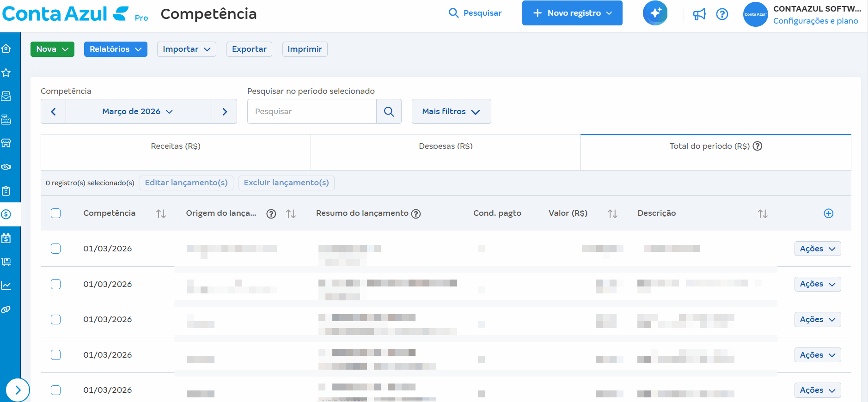The width and height of the screenshot is (868, 402).
Task: Go to previous month with left arrow
Action: [x=54, y=111]
